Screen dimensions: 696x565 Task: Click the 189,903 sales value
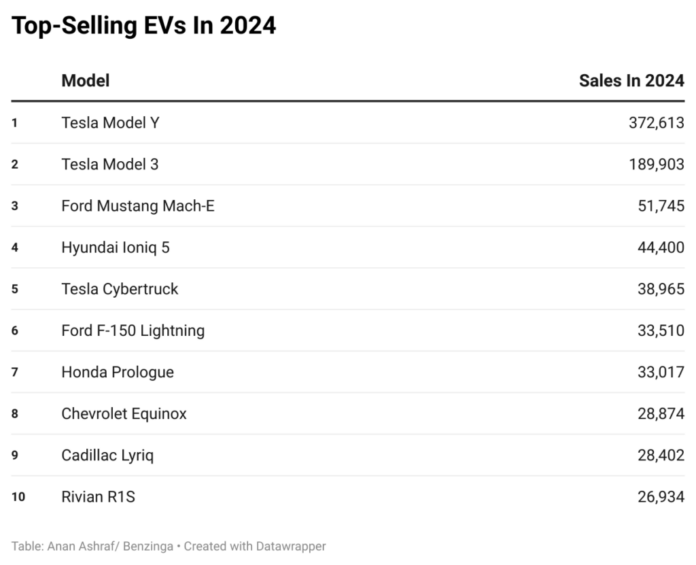click(653, 164)
